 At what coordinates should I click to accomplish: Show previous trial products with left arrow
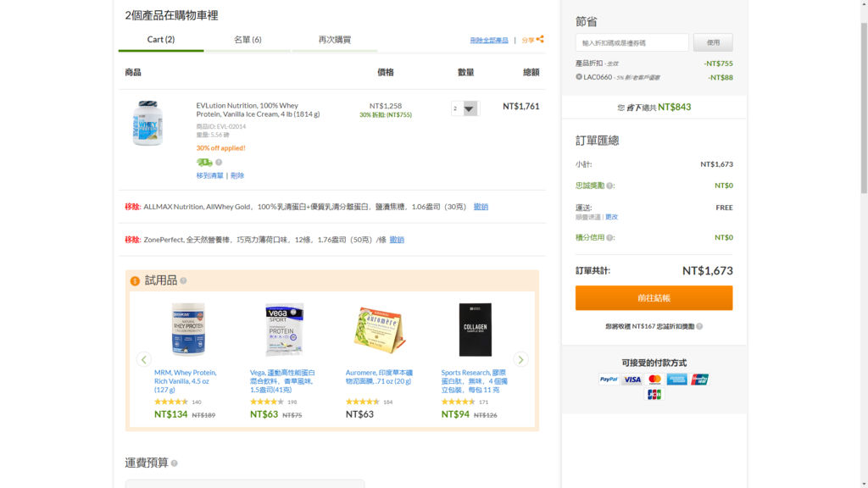tap(144, 359)
